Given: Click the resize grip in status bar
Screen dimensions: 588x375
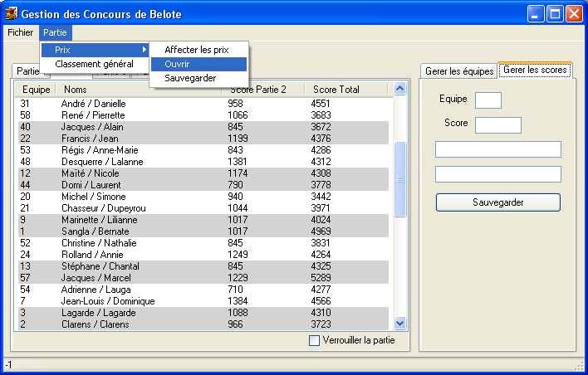Looking at the screenshot, I should (x=579, y=366).
